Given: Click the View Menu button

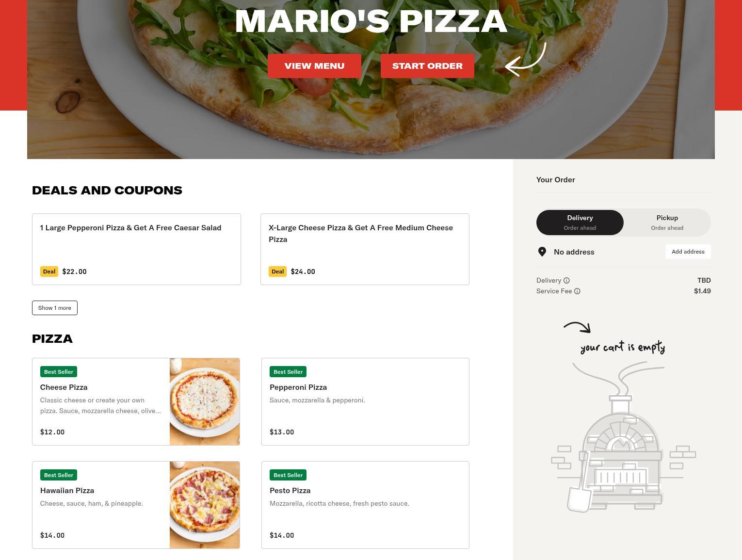Looking at the screenshot, I should (x=314, y=66).
